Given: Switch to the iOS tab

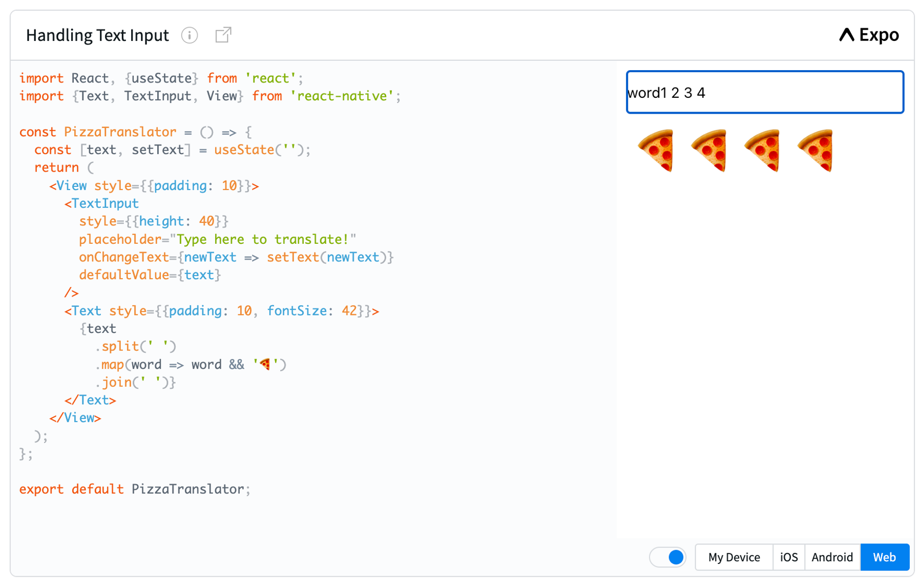Looking at the screenshot, I should pos(788,557).
